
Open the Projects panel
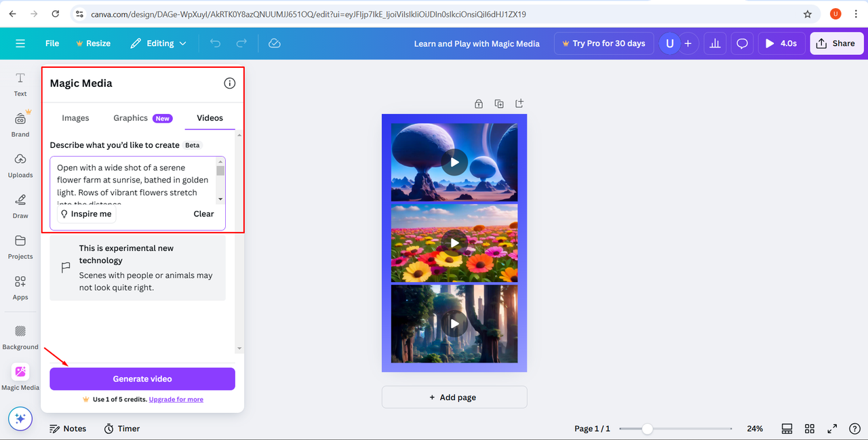(20, 246)
